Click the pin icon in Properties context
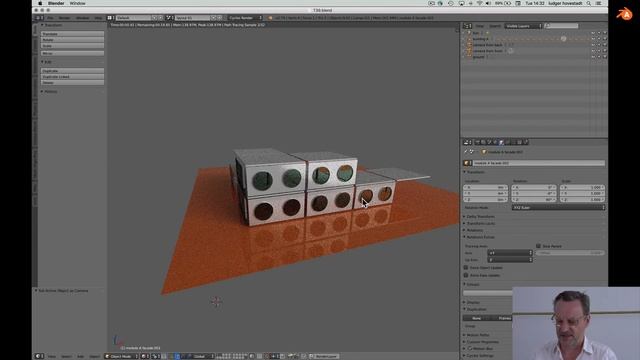The width and height of the screenshot is (640, 360). click(465, 152)
